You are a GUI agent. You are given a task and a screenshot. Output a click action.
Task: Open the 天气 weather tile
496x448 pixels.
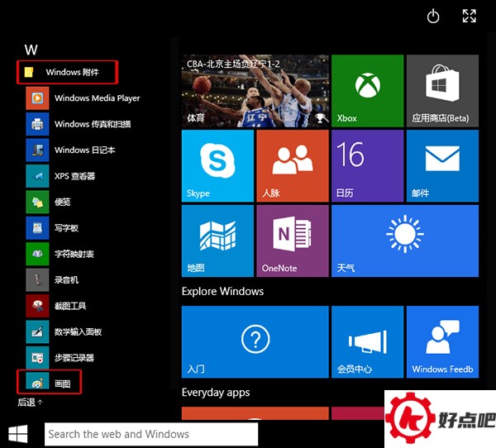(x=405, y=241)
